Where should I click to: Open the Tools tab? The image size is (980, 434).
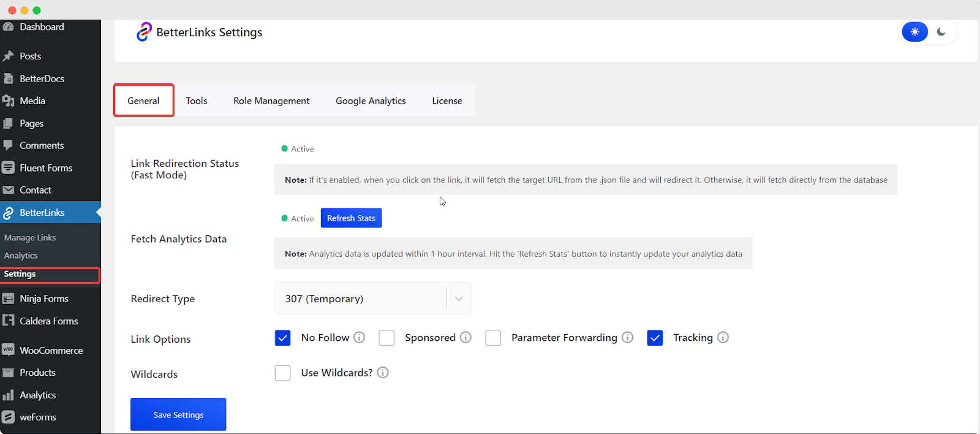197,101
